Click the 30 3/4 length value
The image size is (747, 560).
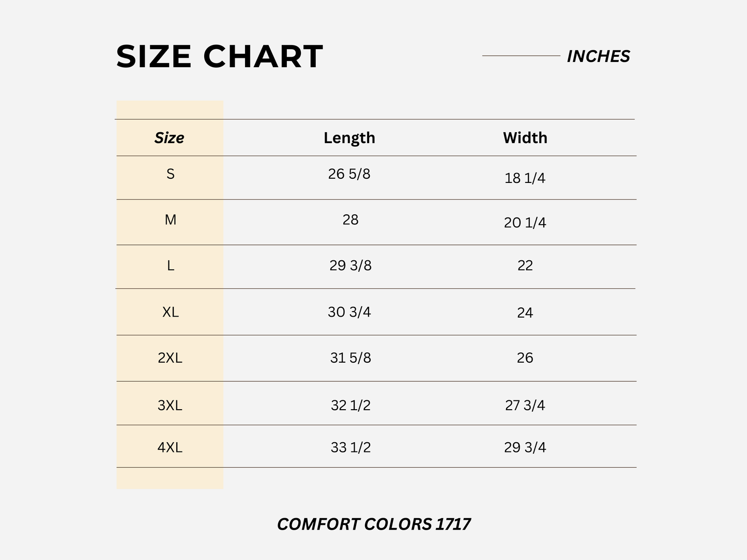point(349,312)
